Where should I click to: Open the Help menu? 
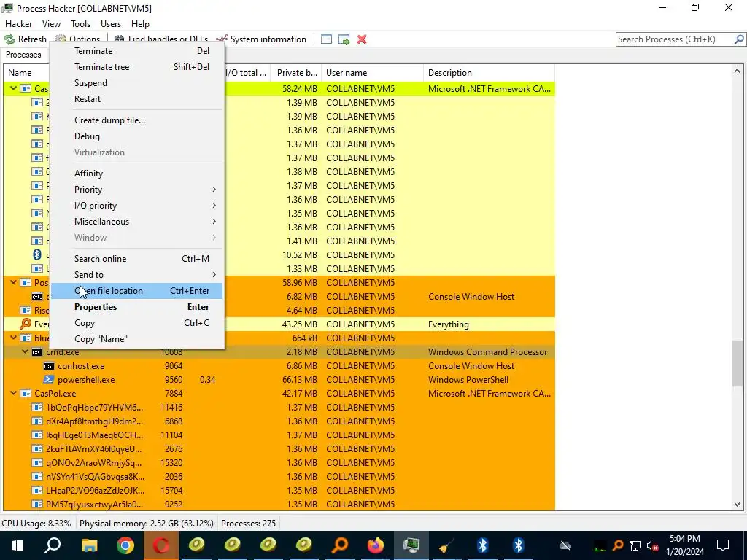(x=140, y=24)
